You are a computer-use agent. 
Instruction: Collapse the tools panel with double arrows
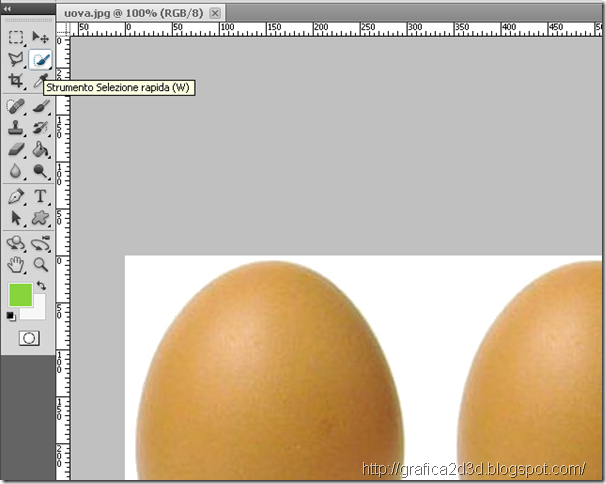7,9
